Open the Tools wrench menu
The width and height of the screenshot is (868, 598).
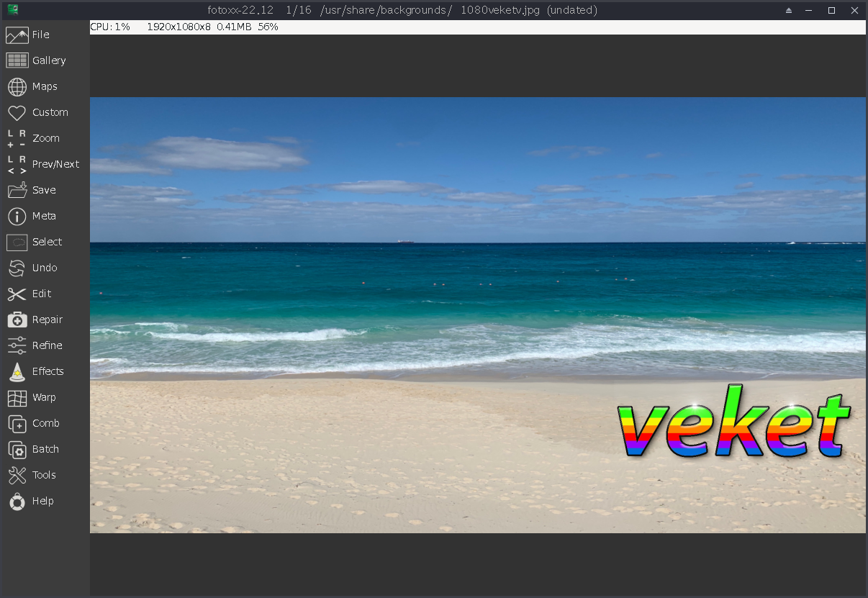[32, 475]
